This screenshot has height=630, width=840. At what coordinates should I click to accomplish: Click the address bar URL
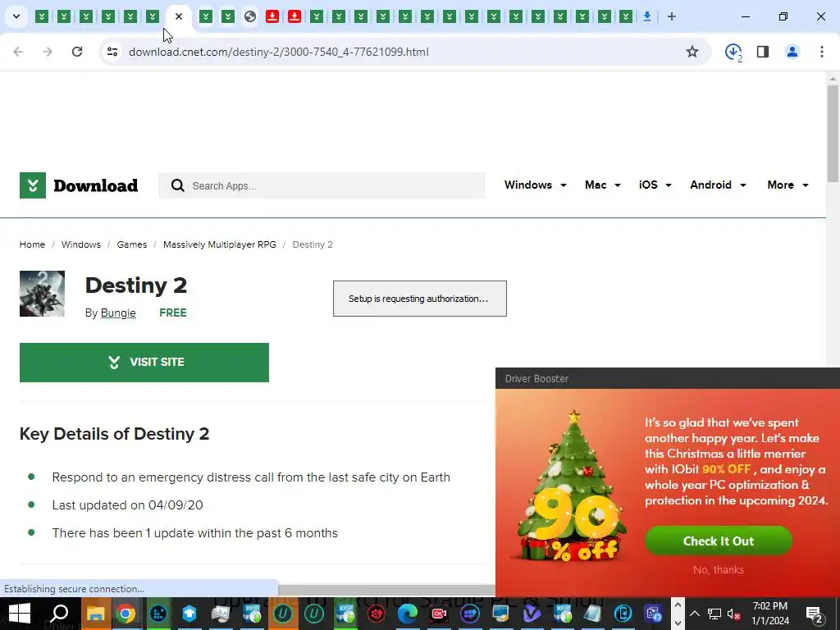coord(279,52)
